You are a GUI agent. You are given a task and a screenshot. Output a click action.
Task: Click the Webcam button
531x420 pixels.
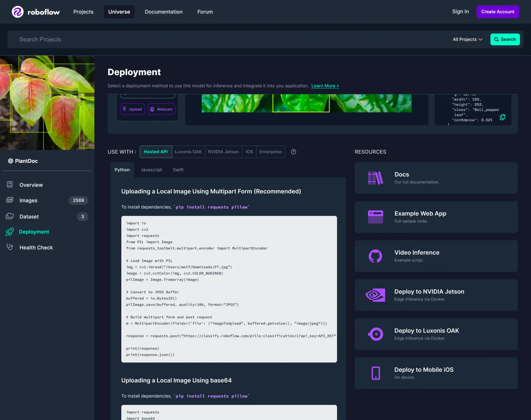pyautogui.click(x=161, y=109)
